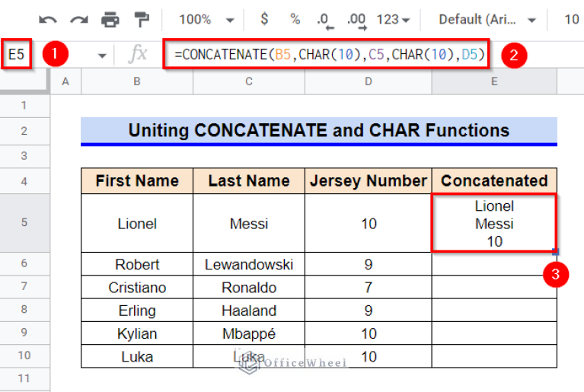Select the Paint format roller icon
This screenshot has height=392, width=584.
pos(142,19)
